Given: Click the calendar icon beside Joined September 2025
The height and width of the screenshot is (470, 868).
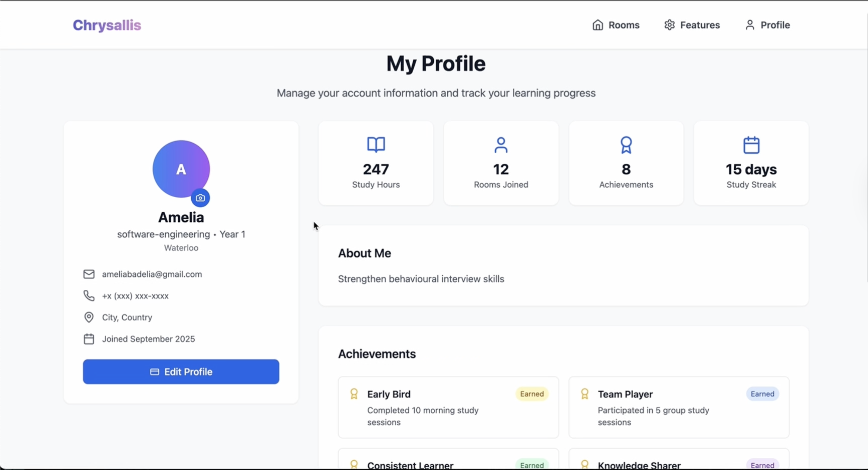Looking at the screenshot, I should (x=89, y=339).
